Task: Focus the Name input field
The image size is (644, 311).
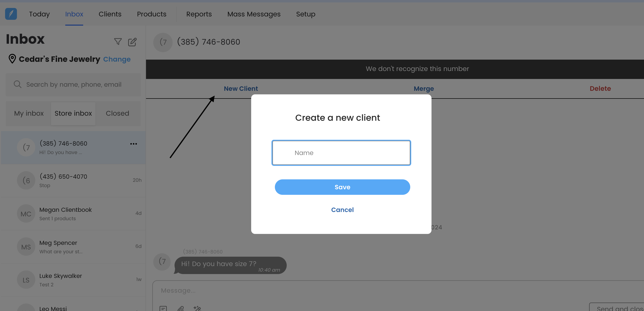Action: [x=341, y=153]
